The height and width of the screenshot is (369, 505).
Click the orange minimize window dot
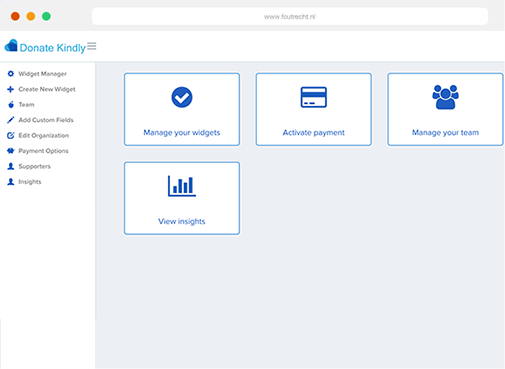pyautogui.click(x=31, y=16)
